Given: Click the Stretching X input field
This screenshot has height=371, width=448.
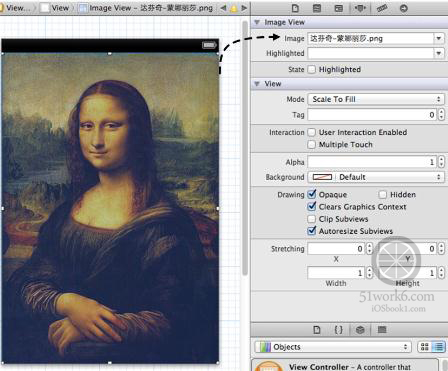Looking at the screenshot, I should [336, 249].
